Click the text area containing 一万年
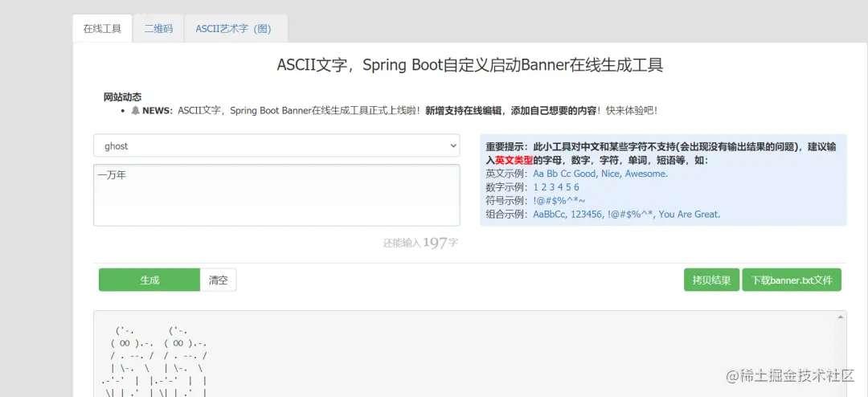868x397 pixels. coord(276,195)
